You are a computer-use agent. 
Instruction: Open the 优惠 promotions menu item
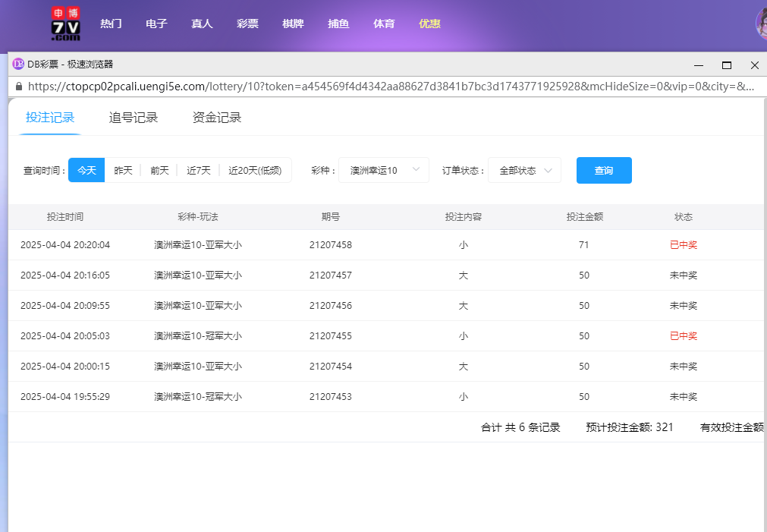pyautogui.click(x=429, y=24)
